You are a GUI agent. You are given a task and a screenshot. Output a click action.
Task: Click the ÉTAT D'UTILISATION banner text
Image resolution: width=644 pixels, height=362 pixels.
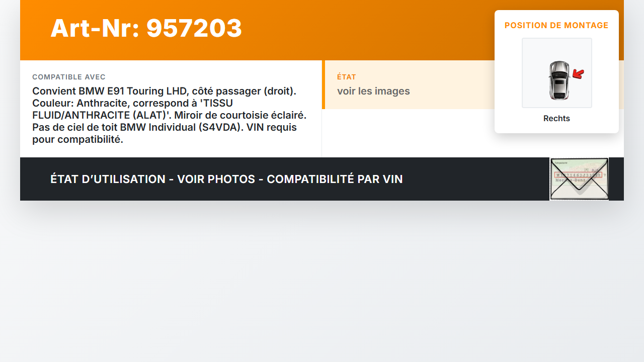click(226, 179)
